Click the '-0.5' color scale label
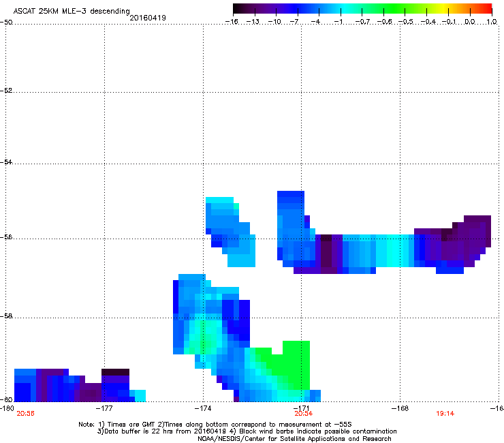The image size is (504, 443). [x=406, y=22]
